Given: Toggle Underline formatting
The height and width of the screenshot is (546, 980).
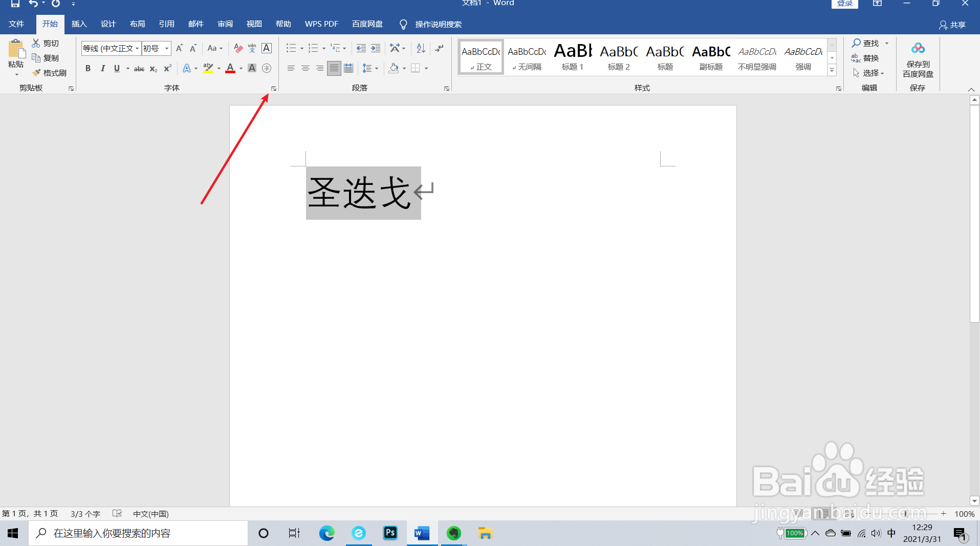Looking at the screenshot, I should pyautogui.click(x=117, y=68).
